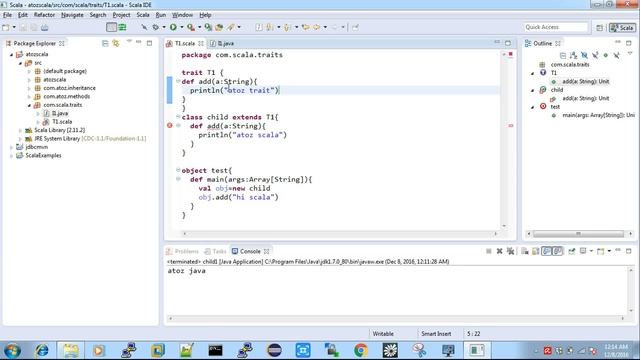Click the Sort icon in Outline toolbar
The image size is (640, 360).
click(573, 55)
